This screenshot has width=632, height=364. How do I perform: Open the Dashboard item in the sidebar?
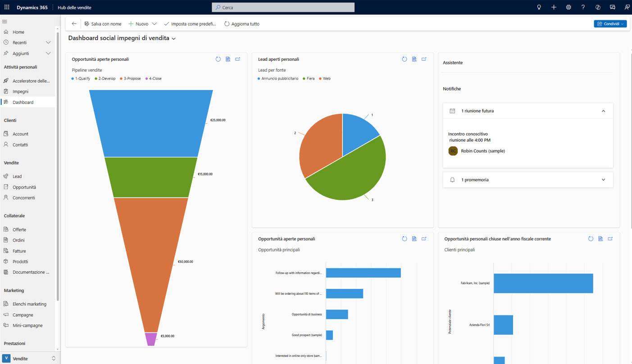tap(23, 102)
